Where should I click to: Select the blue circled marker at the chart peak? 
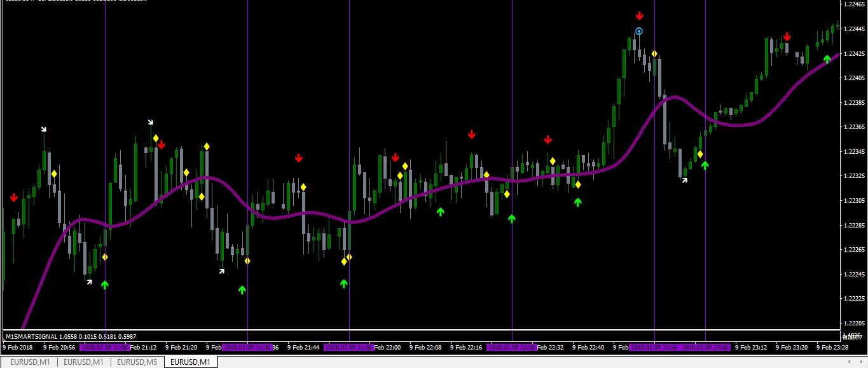click(639, 31)
